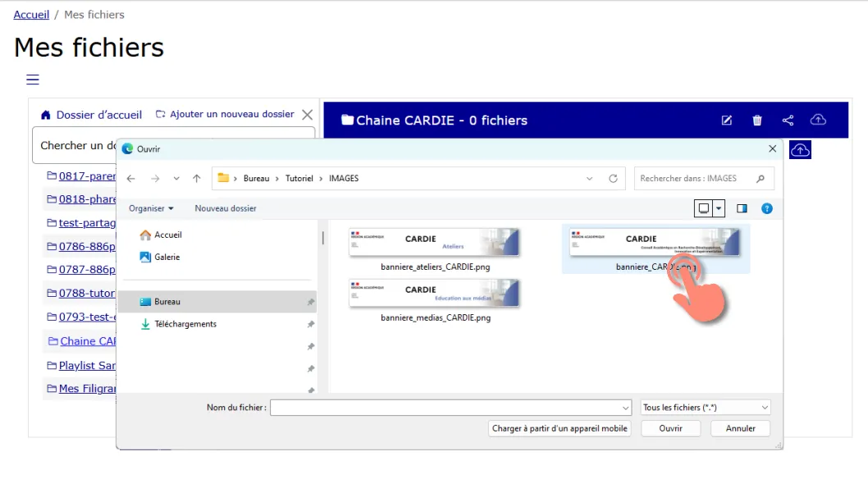The height and width of the screenshot is (488, 868).
Task: Expand the address bar history dropdown
Action: point(590,178)
